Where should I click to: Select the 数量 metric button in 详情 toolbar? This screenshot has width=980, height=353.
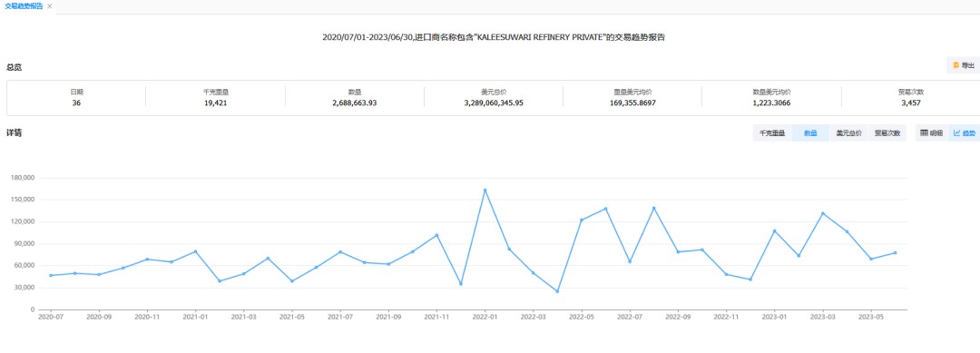pos(810,133)
